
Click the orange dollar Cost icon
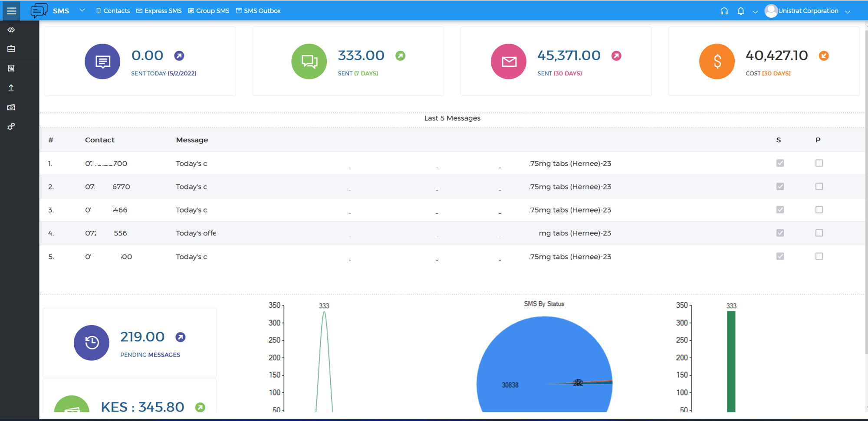tap(717, 62)
